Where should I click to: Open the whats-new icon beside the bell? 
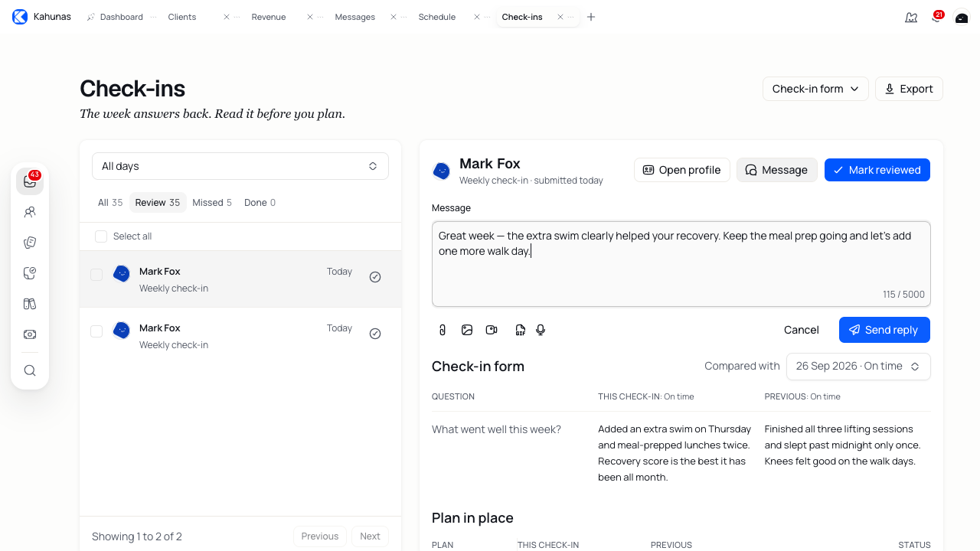(x=911, y=17)
